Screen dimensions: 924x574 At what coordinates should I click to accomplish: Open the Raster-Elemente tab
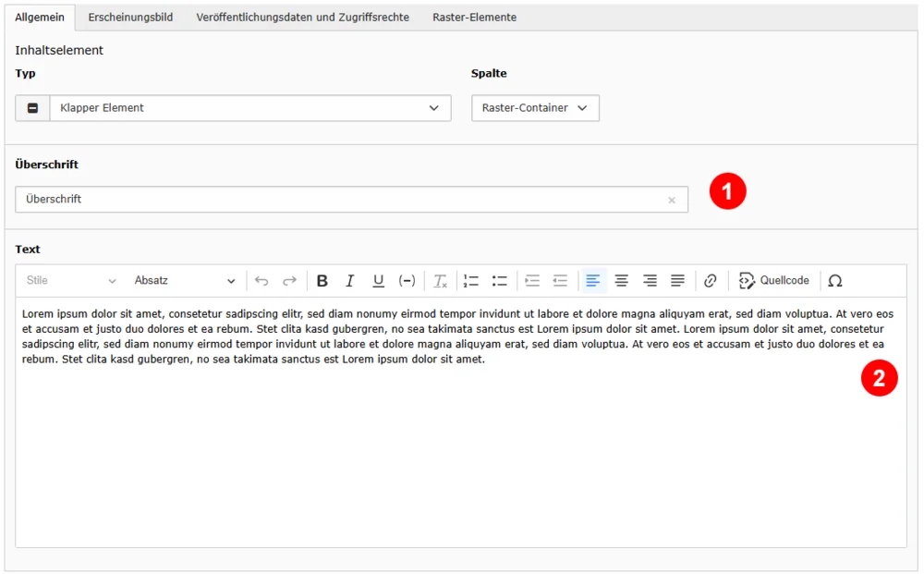click(474, 18)
